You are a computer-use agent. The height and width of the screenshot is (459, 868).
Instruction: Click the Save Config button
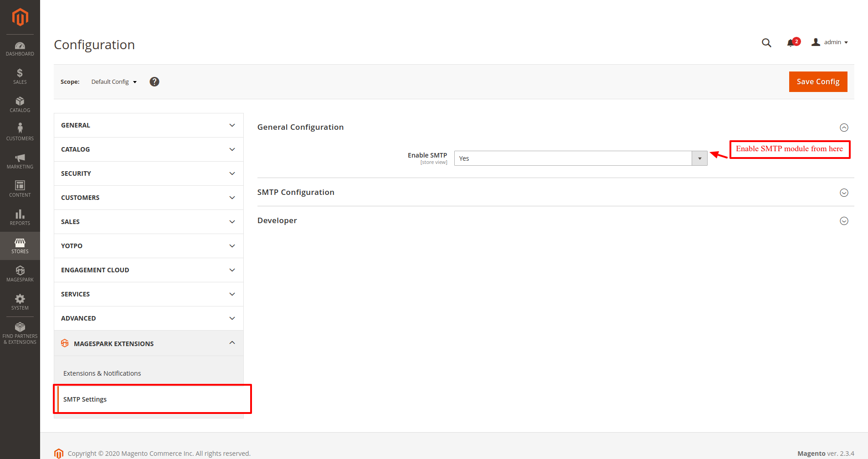coord(818,82)
